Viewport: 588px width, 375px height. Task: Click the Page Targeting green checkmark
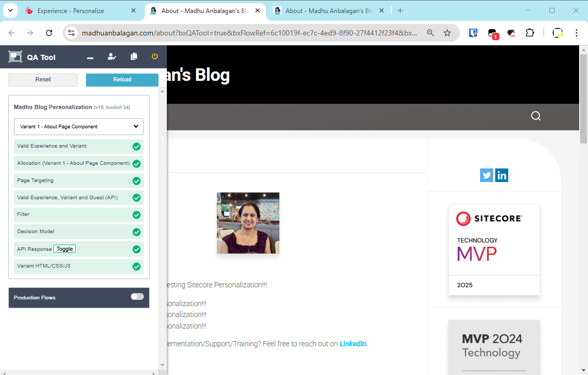(137, 181)
